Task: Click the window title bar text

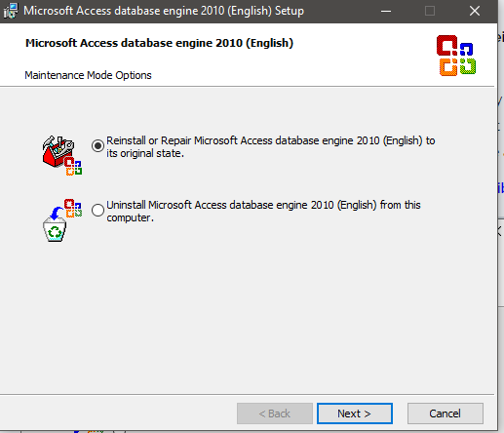Action: tap(164, 11)
